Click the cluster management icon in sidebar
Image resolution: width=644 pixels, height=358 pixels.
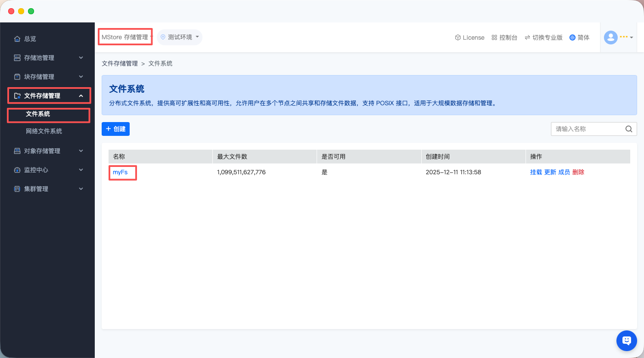point(17,189)
